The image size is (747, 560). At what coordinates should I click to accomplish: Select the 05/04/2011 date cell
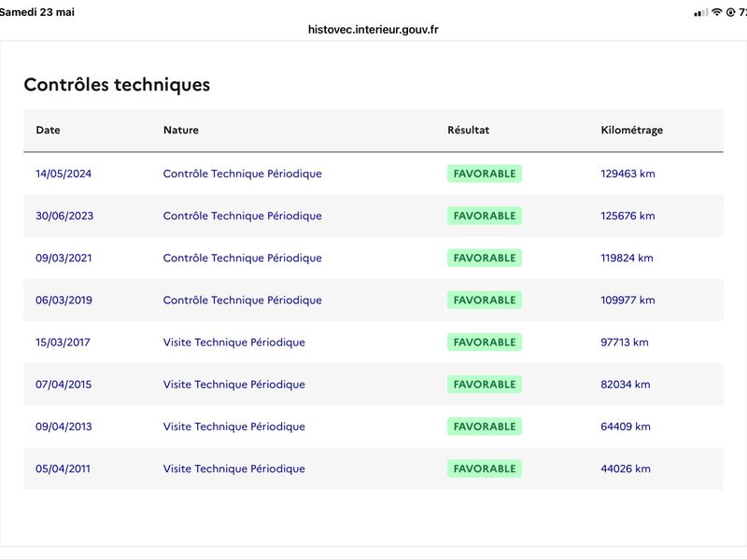click(63, 469)
